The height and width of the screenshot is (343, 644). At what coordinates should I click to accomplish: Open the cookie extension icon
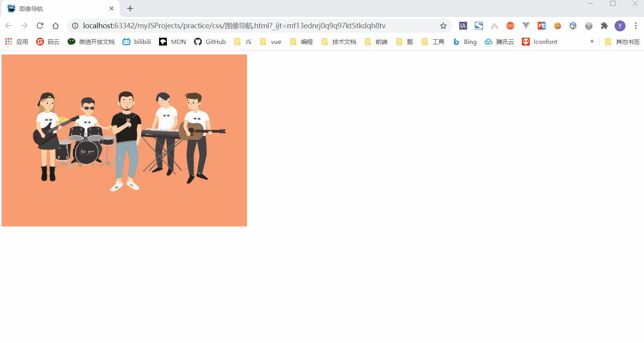point(557,26)
